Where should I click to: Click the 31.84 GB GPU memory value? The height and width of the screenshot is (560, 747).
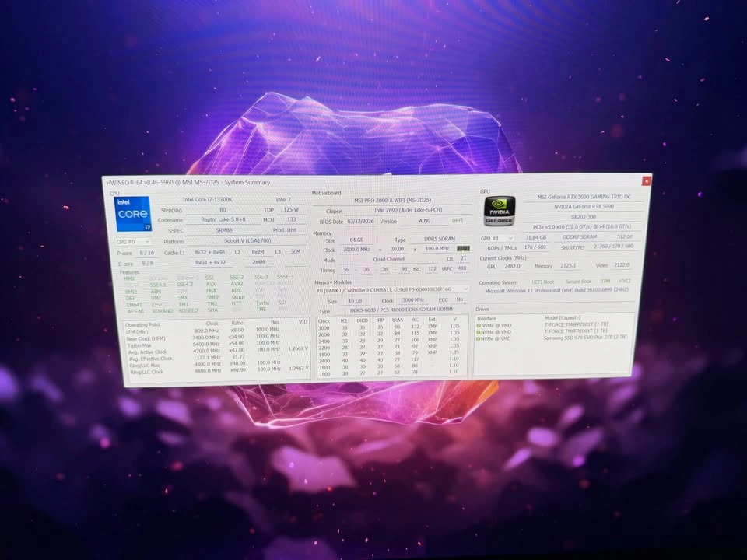[x=536, y=238]
